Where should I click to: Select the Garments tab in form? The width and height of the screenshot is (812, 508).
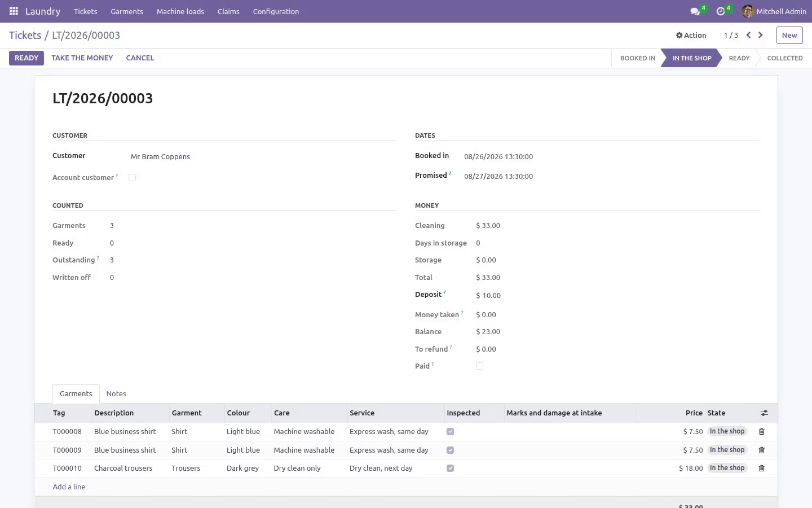point(76,394)
